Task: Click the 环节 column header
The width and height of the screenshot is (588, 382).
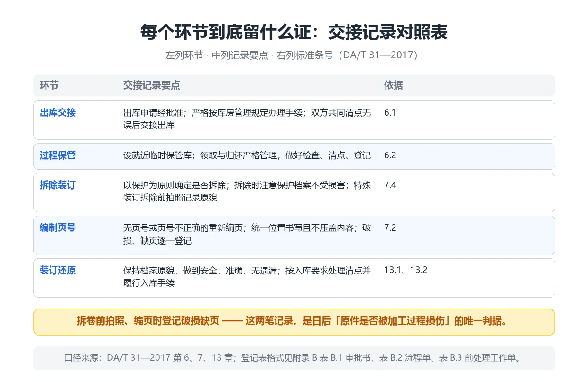Action: point(49,85)
